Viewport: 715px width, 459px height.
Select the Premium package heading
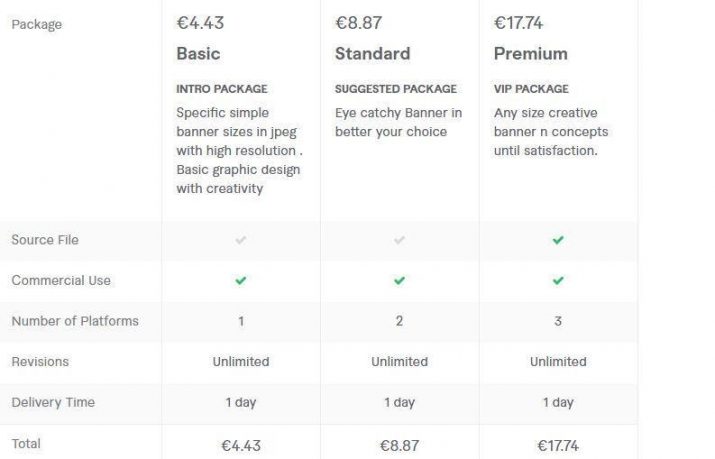(531, 54)
